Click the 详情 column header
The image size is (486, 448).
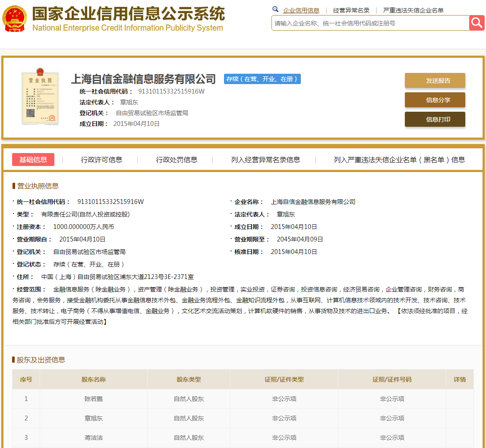460,379
